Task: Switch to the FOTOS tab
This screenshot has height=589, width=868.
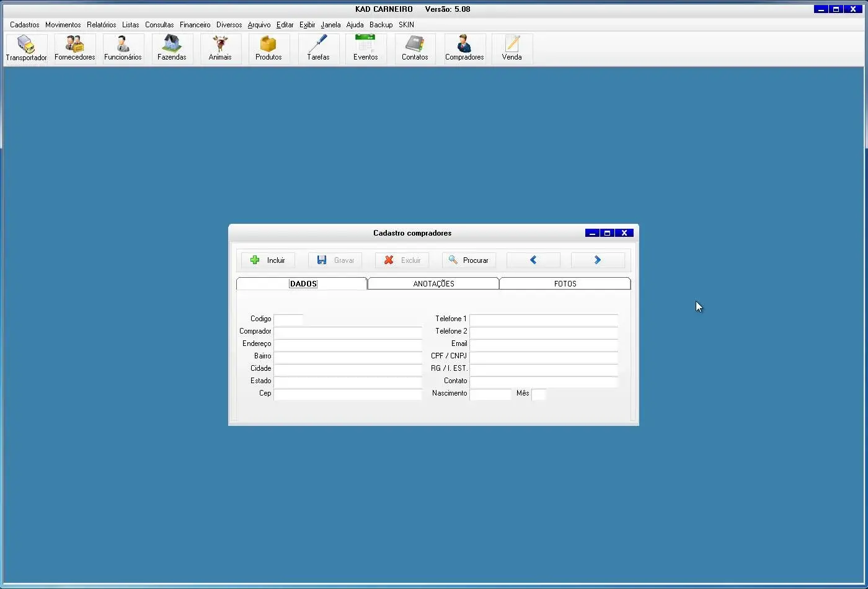Action: pyautogui.click(x=565, y=284)
